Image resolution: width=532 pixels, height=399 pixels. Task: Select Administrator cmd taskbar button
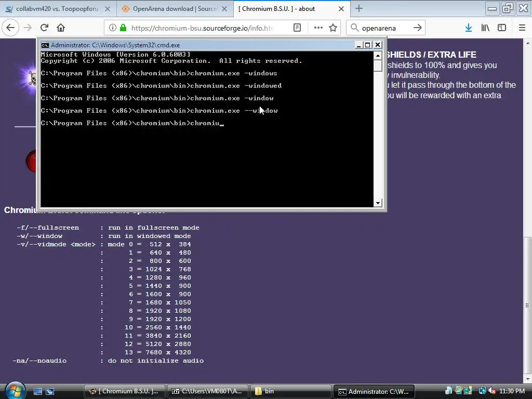(x=374, y=391)
